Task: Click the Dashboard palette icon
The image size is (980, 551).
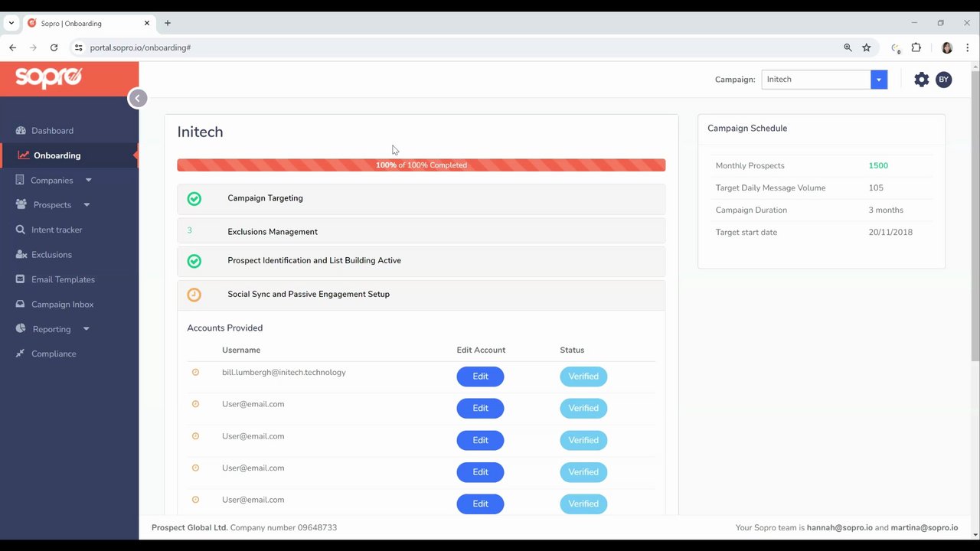Action: point(21,131)
